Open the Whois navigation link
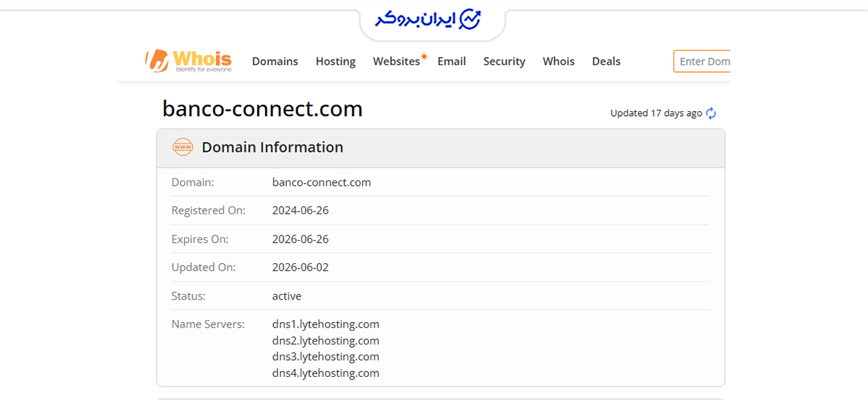 click(558, 61)
